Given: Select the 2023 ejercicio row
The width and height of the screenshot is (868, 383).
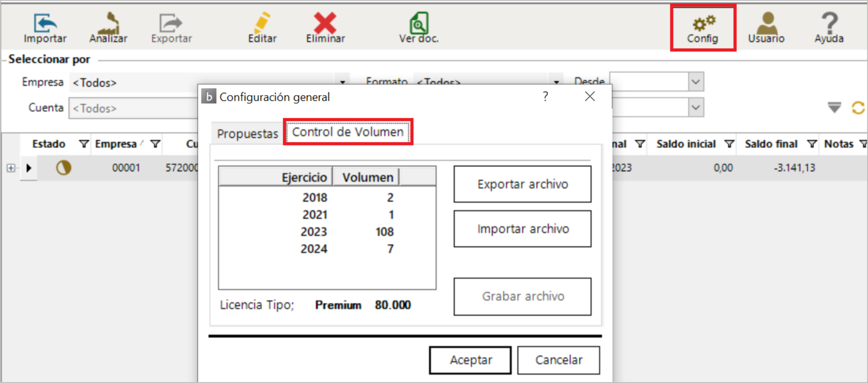Looking at the screenshot, I should [x=327, y=232].
